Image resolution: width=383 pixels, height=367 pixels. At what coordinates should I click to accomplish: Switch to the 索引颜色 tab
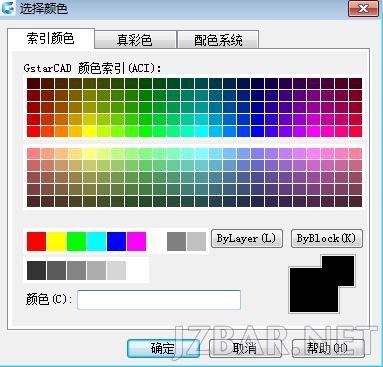[51, 39]
